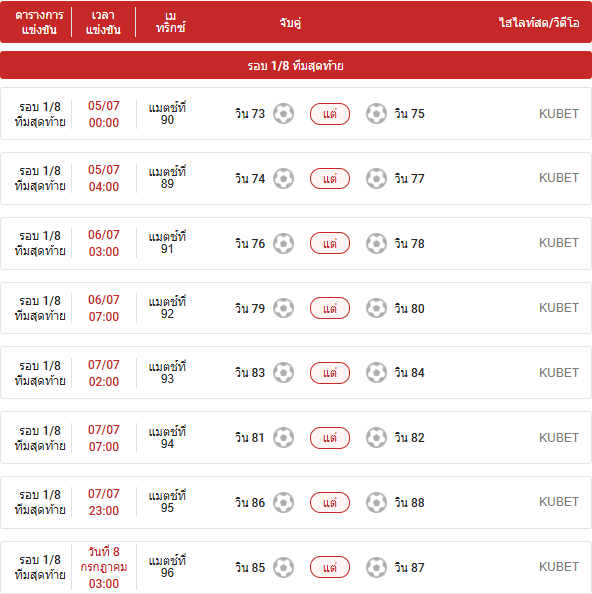Screen dimensions: 592x594
Task: Open the KUBET link for match 91
Action: click(559, 243)
